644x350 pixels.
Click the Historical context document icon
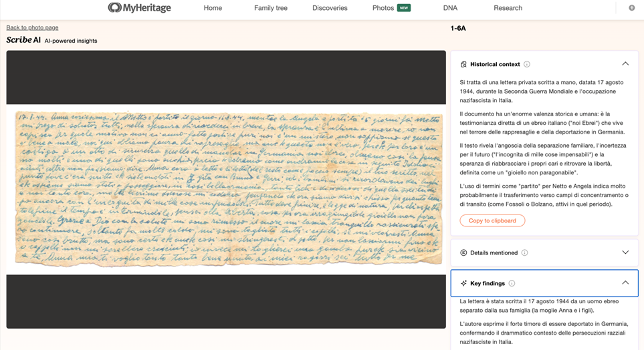click(x=463, y=64)
